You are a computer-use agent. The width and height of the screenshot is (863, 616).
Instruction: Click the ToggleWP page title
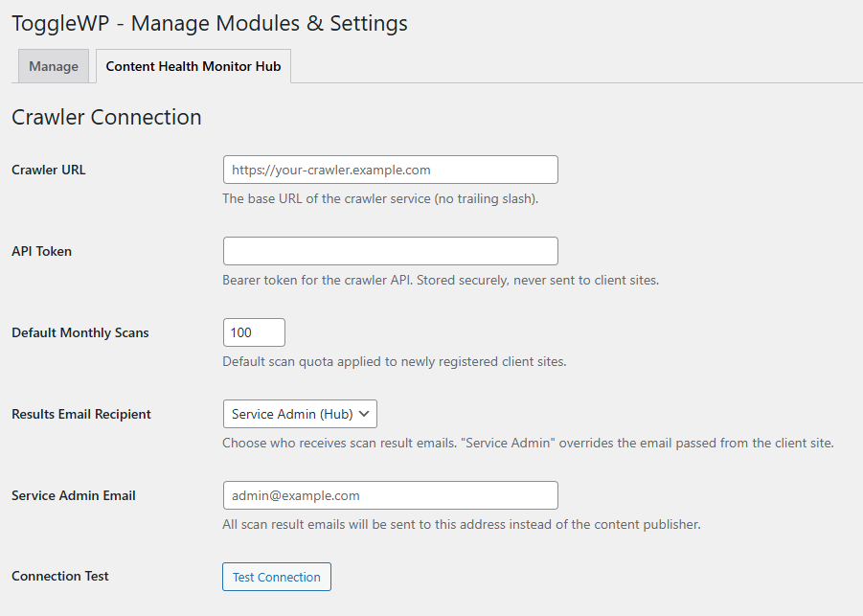(x=210, y=24)
